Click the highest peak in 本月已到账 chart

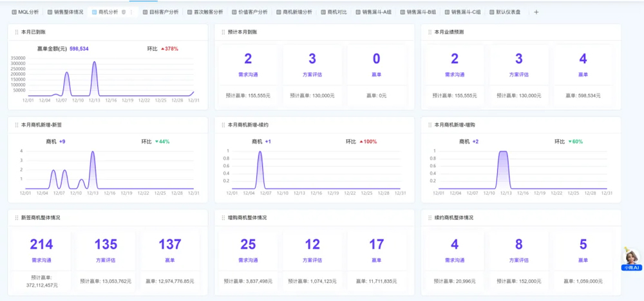94,63
